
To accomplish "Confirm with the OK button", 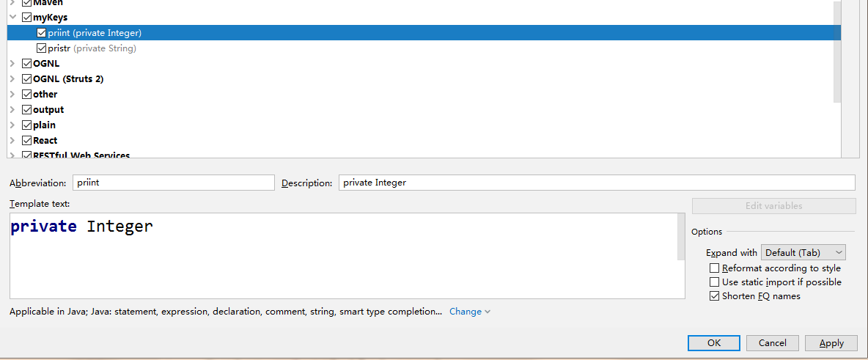I will coord(714,343).
